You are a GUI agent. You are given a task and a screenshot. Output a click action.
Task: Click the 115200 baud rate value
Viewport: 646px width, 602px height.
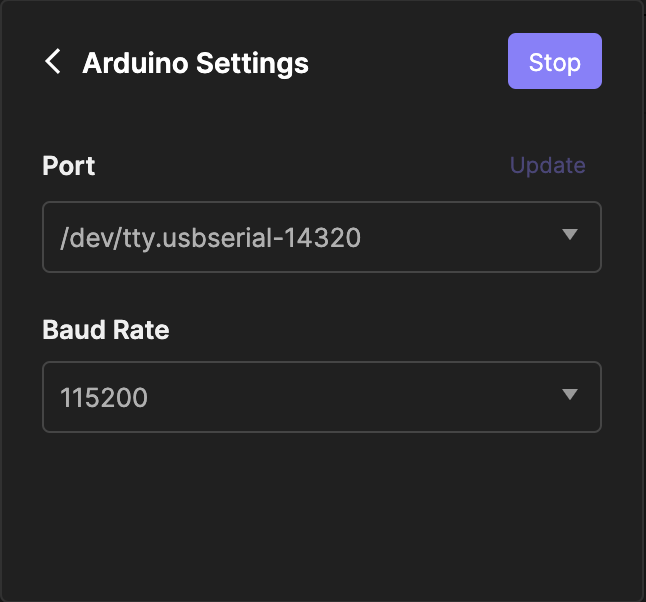(x=104, y=397)
